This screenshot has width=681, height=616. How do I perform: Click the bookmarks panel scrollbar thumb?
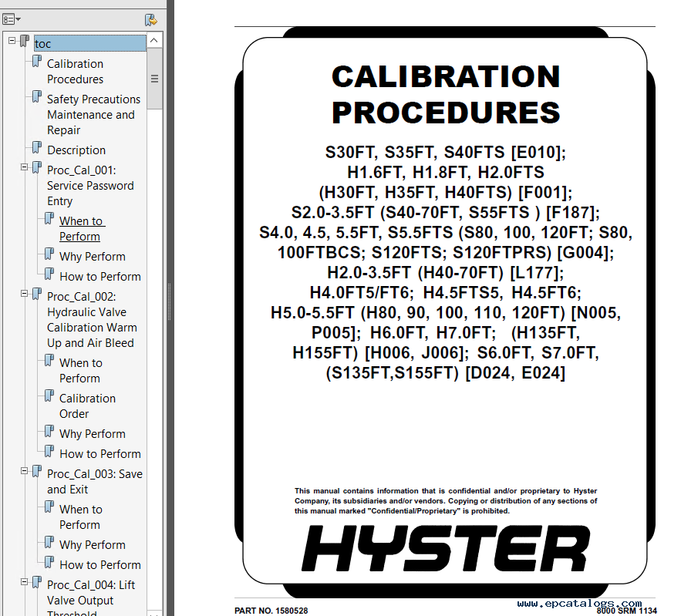154,79
